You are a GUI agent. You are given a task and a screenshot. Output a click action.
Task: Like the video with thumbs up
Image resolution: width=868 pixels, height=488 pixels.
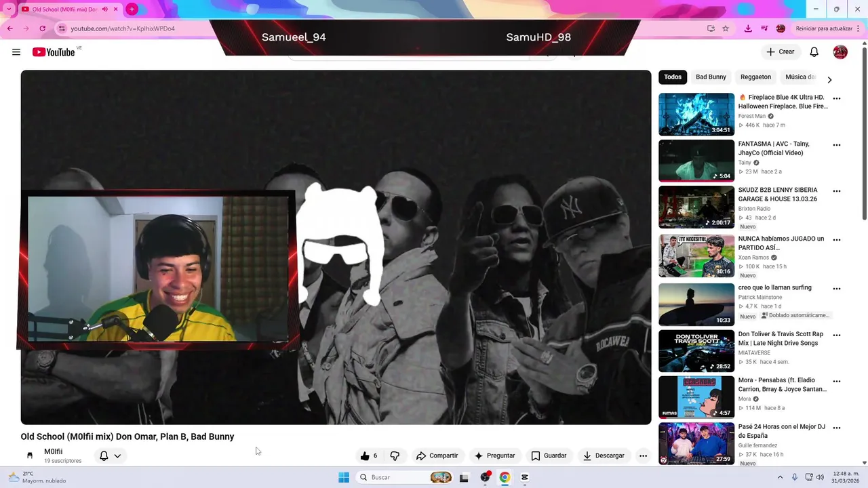(x=369, y=455)
